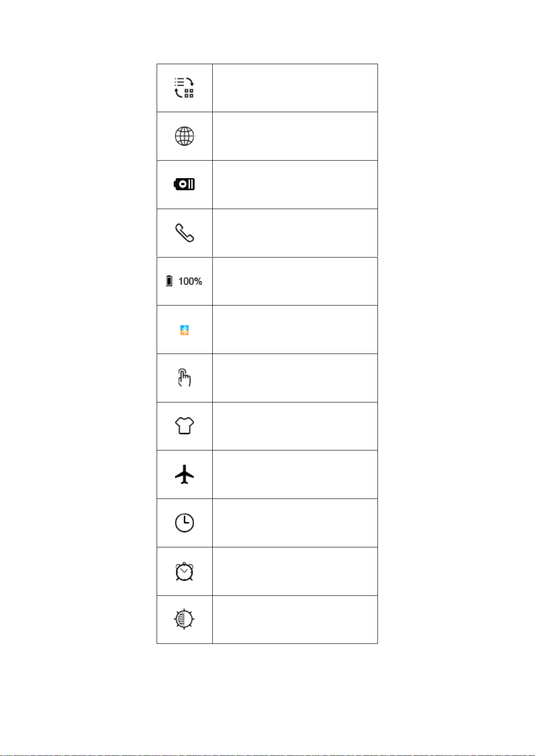Click the alarm clock icon

tap(184, 572)
